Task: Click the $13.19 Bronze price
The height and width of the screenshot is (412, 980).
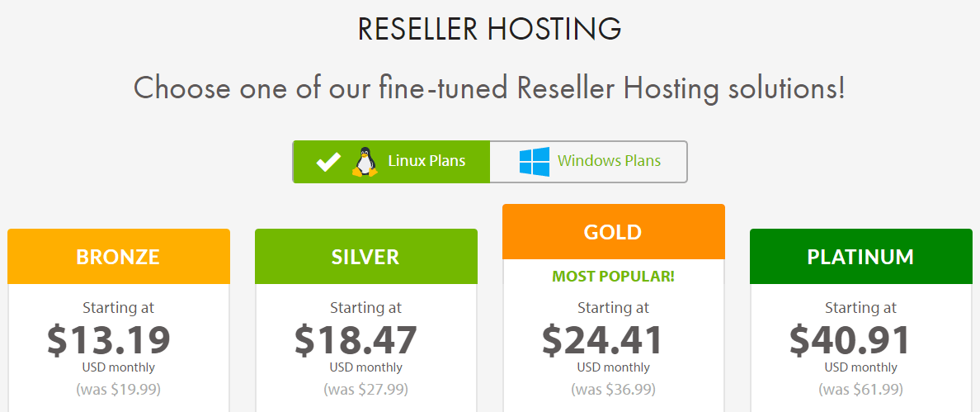Action: pyautogui.click(x=109, y=339)
